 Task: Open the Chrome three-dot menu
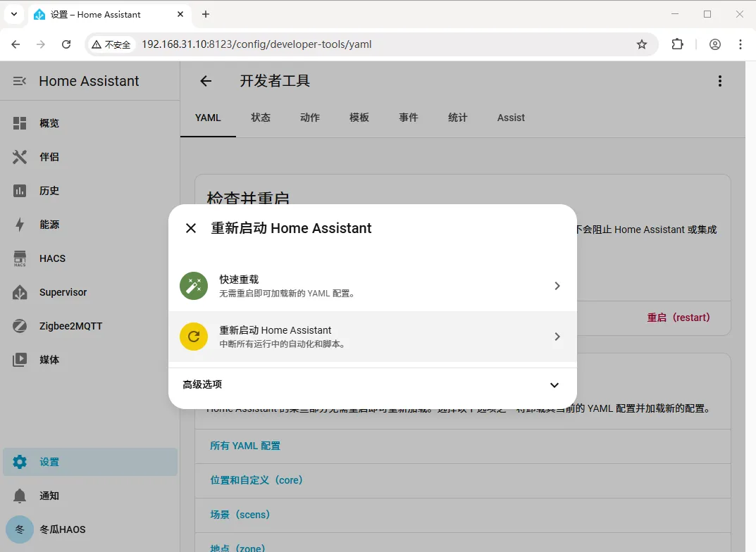pyautogui.click(x=740, y=44)
